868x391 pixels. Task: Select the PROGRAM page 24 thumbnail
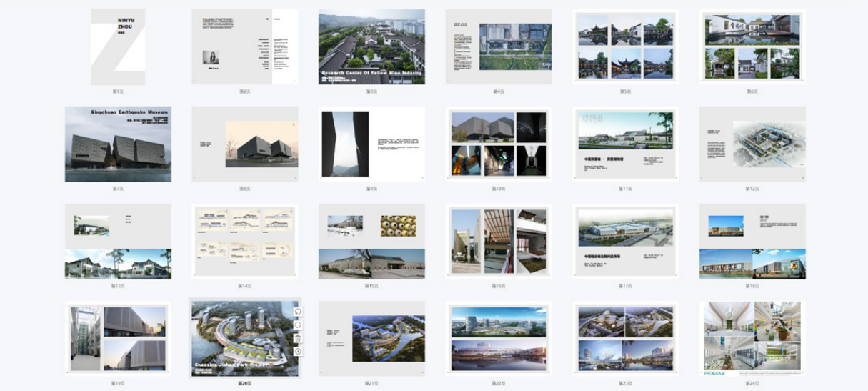[752, 339]
